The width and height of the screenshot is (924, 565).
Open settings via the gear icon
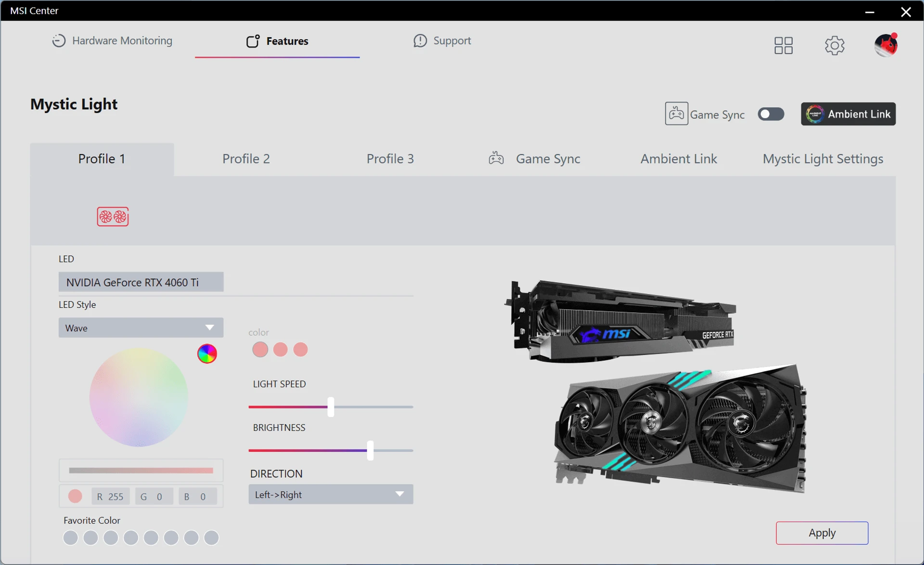coord(834,45)
